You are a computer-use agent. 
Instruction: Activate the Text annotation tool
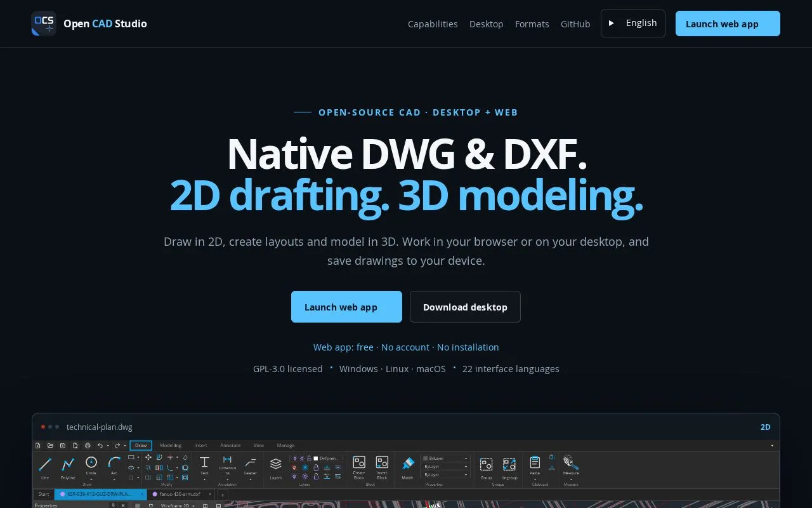(204, 462)
